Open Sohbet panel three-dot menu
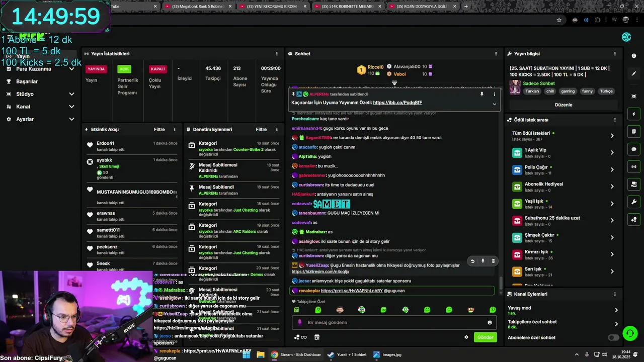This screenshot has width=644, height=362. (496, 54)
